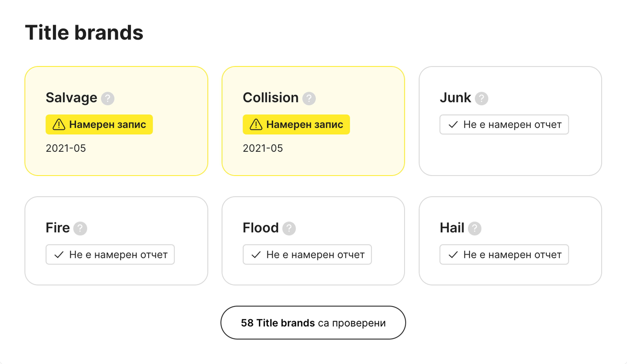
Task: Click the Salvage date 2021-05
Action: 66,148
